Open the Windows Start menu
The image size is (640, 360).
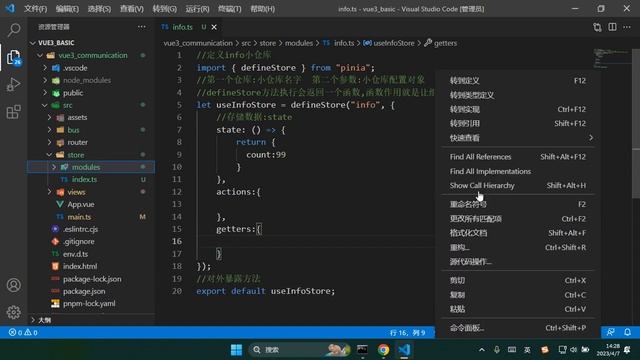[x=236, y=350]
